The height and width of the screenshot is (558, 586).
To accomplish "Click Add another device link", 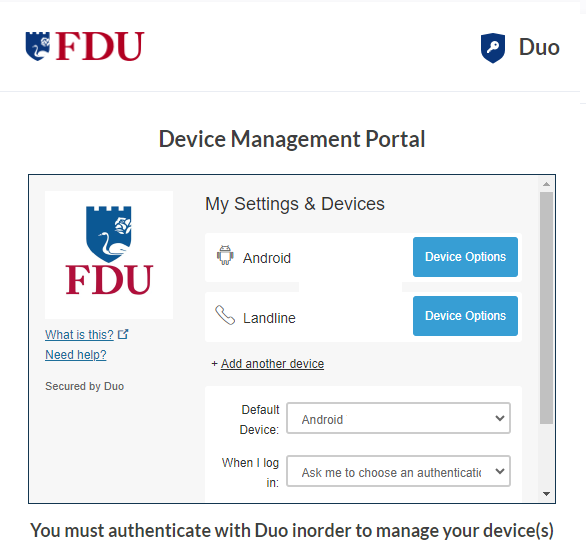I will (272, 364).
